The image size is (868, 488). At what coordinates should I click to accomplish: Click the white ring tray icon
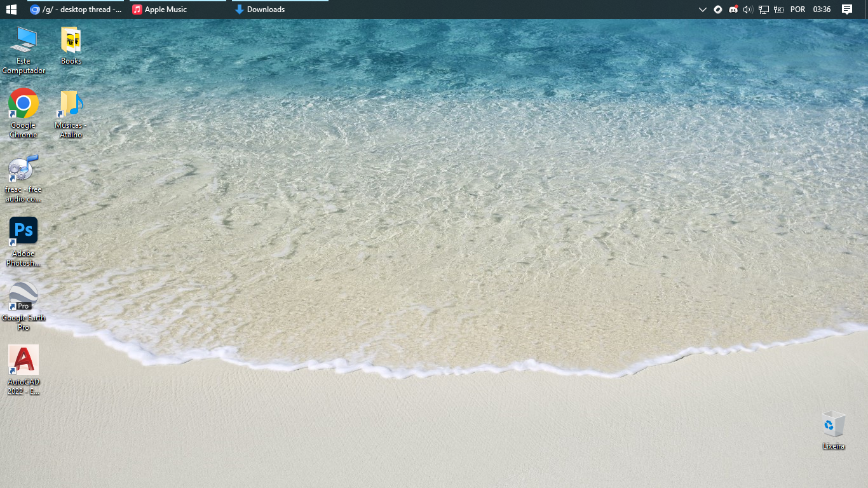tap(718, 10)
